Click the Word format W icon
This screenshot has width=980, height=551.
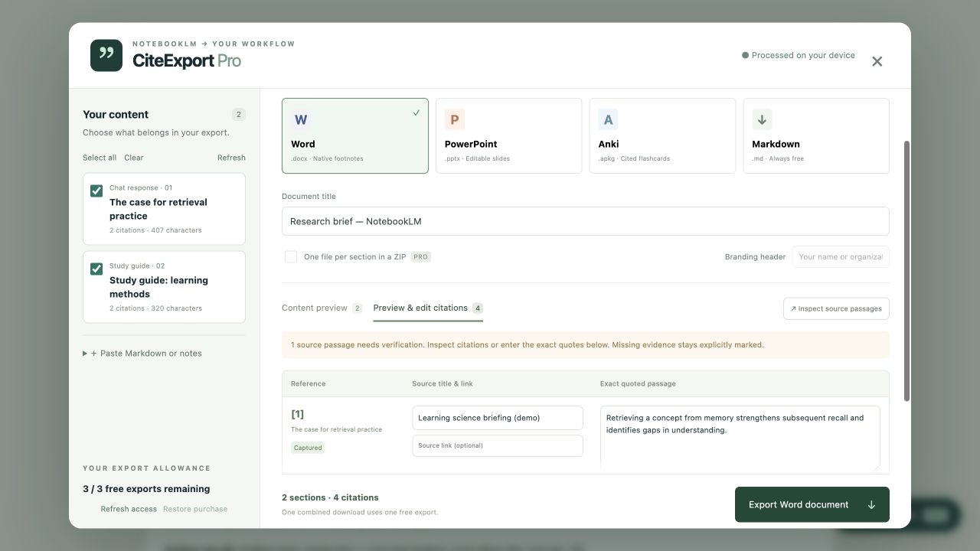[301, 119]
